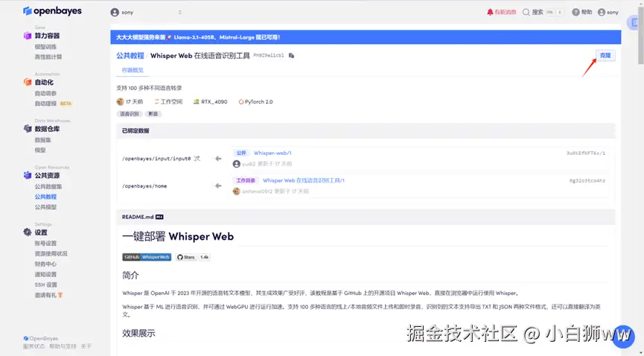This screenshot has width=644, height=356.
Task: Click the 工作目录 label
Action: [x=246, y=180]
